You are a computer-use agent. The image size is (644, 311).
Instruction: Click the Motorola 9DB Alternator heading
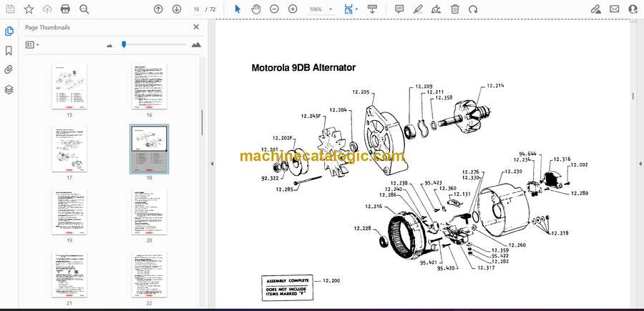[x=303, y=68]
